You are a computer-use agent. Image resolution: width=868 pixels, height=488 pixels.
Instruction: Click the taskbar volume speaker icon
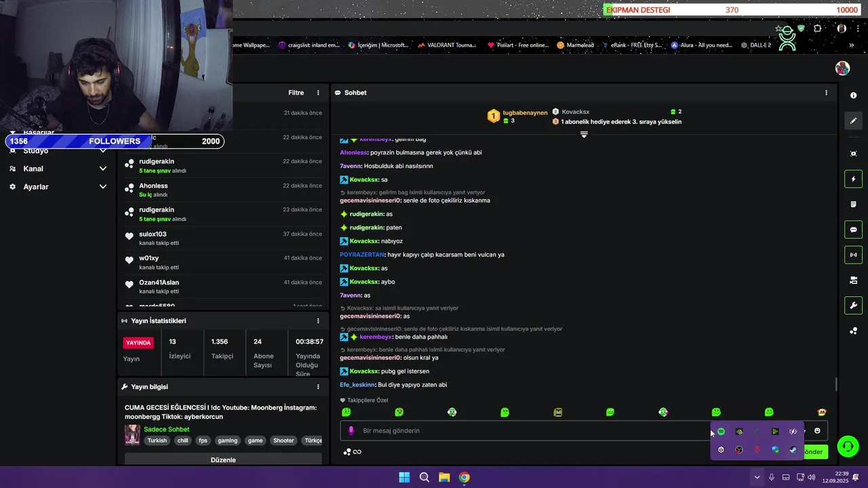tap(812, 477)
